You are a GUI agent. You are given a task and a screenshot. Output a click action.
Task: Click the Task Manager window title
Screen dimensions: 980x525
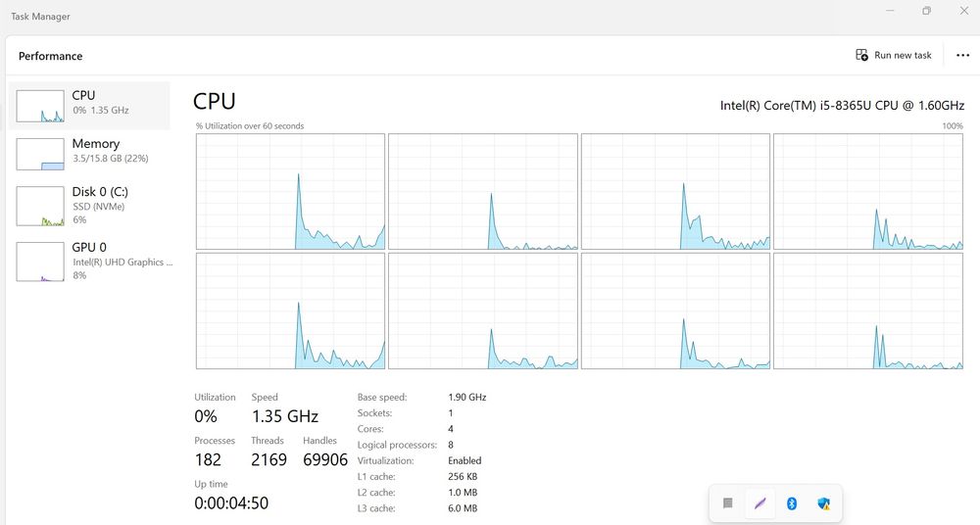tap(40, 17)
